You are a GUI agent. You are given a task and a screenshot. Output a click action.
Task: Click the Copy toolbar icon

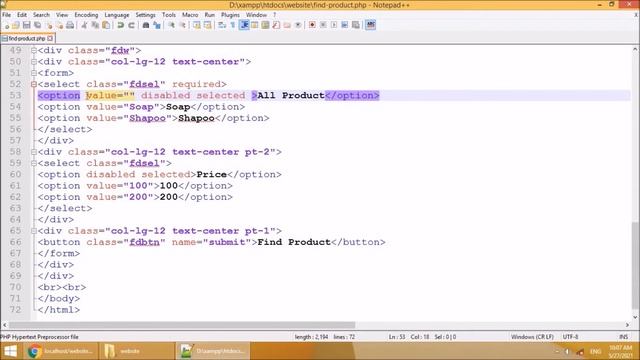(x=95, y=25)
